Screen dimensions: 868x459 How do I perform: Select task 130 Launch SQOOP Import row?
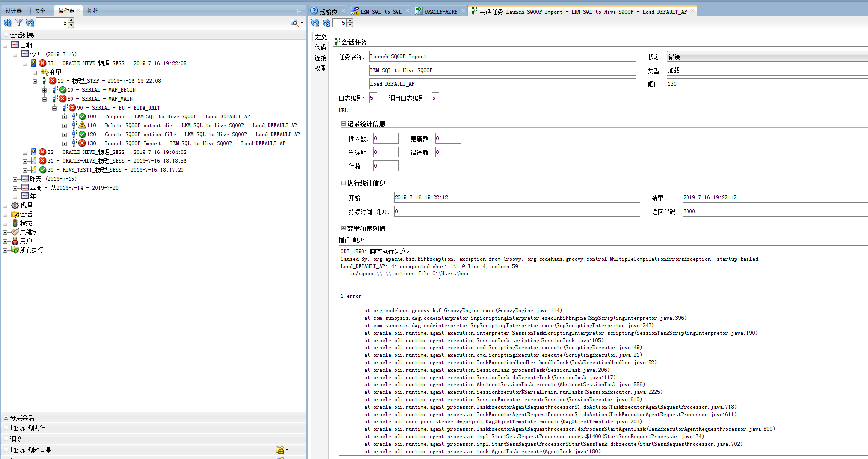(186, 143)
